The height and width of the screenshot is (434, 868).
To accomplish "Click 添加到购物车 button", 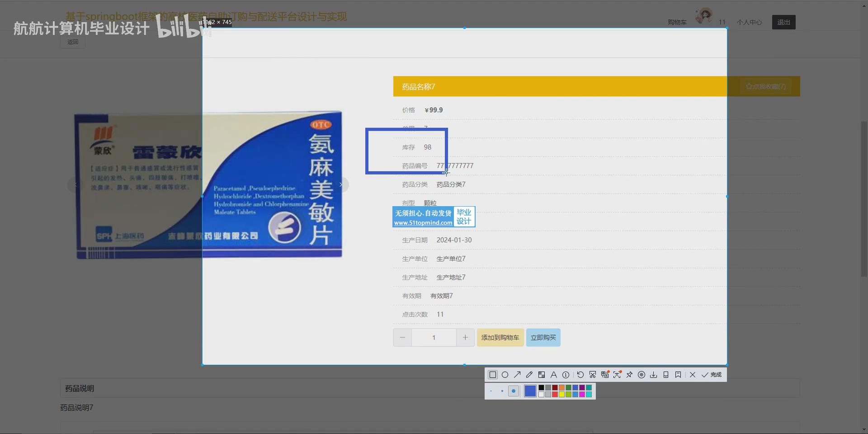I will [500, 338].
